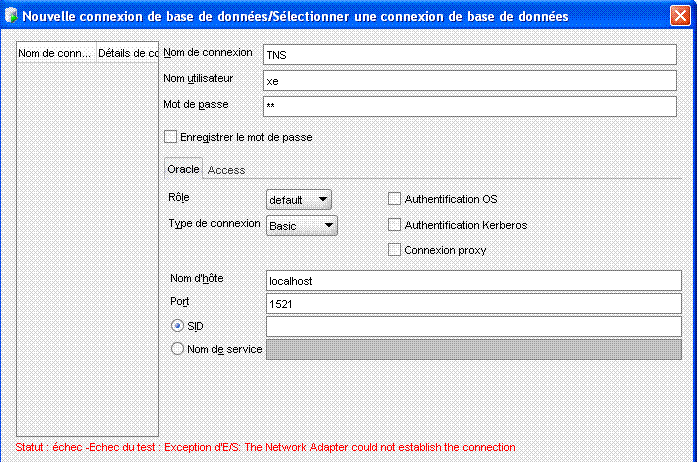Focus the empty SID text field

click(x=474, y=326)
